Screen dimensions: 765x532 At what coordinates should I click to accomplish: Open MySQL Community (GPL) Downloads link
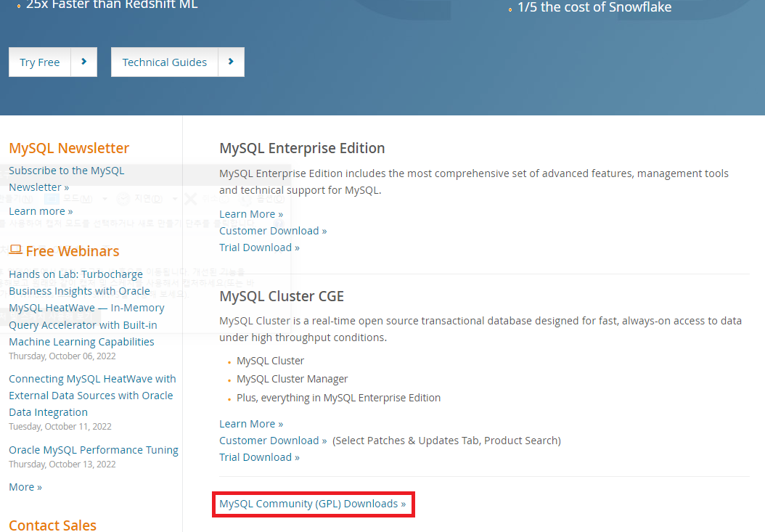313,504
